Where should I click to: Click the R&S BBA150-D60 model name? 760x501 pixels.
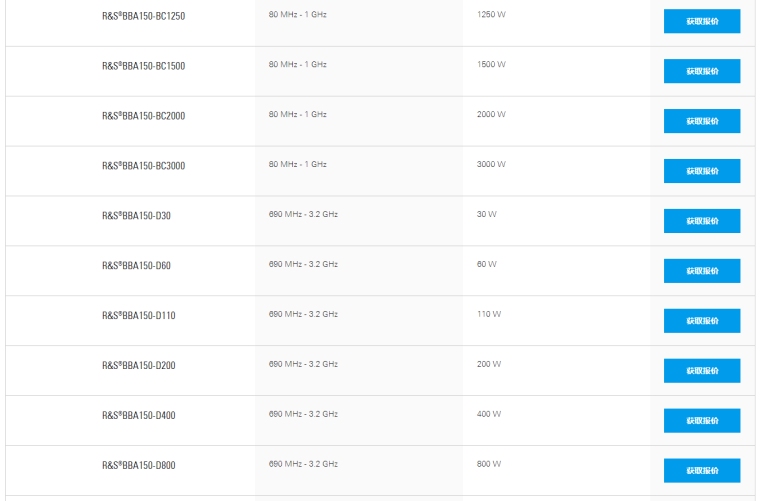pyautogui.click(x=136, y=266)
